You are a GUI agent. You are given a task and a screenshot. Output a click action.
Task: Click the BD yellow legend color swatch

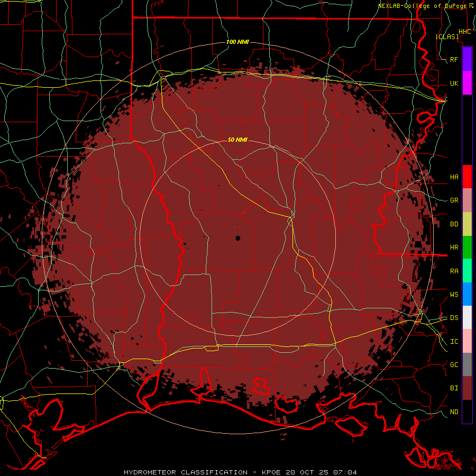pos(467,224)
